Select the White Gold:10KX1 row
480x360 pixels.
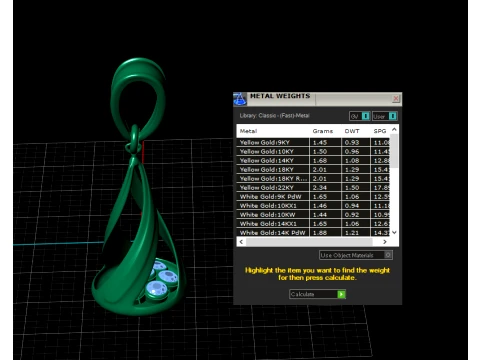click(313, 206)
